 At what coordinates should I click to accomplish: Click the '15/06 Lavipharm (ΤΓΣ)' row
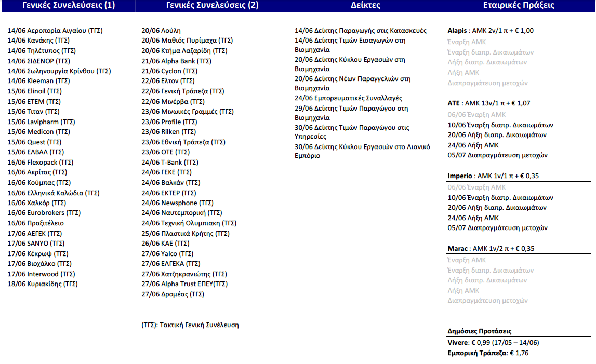click(x=42, y=122)
